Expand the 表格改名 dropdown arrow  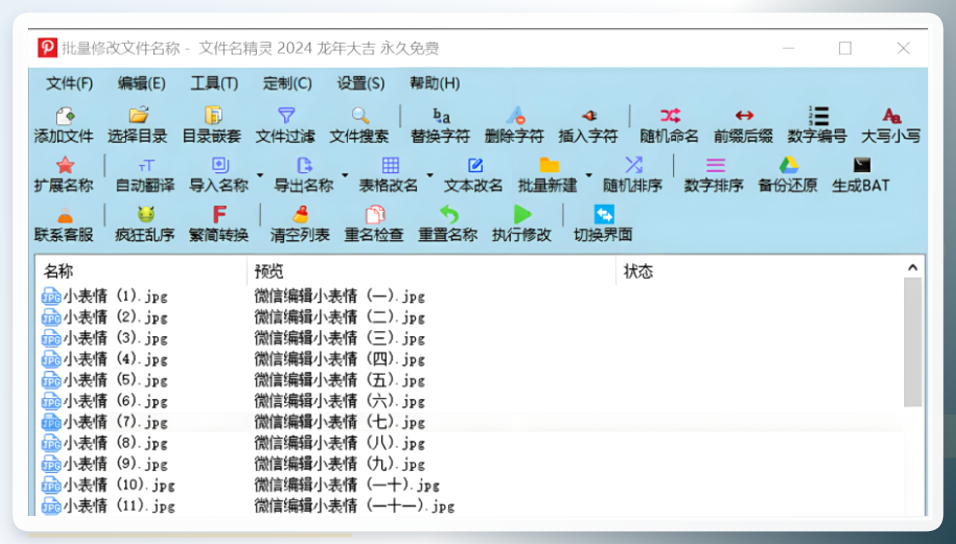point(430,176)
